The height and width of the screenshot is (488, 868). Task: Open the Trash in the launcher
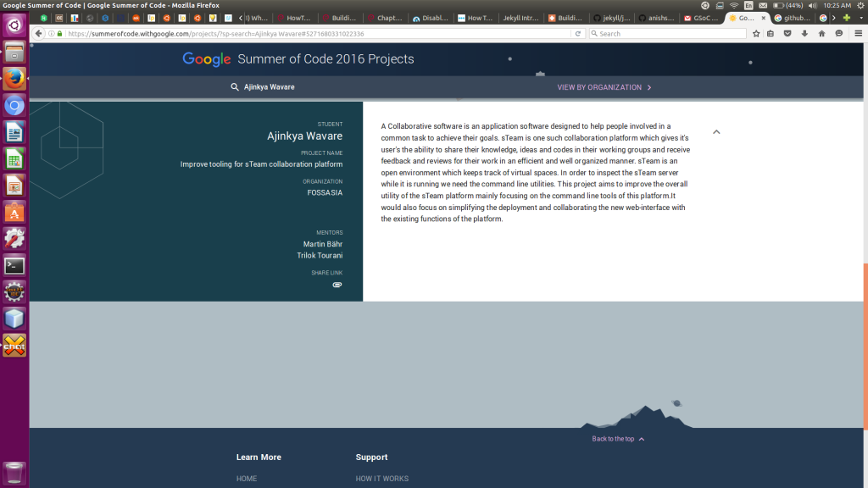14,472
